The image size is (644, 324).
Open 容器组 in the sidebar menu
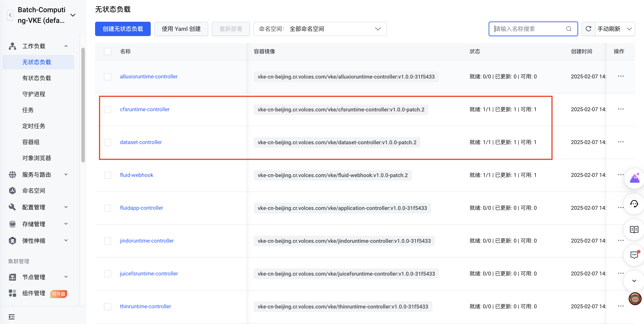[31, 142]
